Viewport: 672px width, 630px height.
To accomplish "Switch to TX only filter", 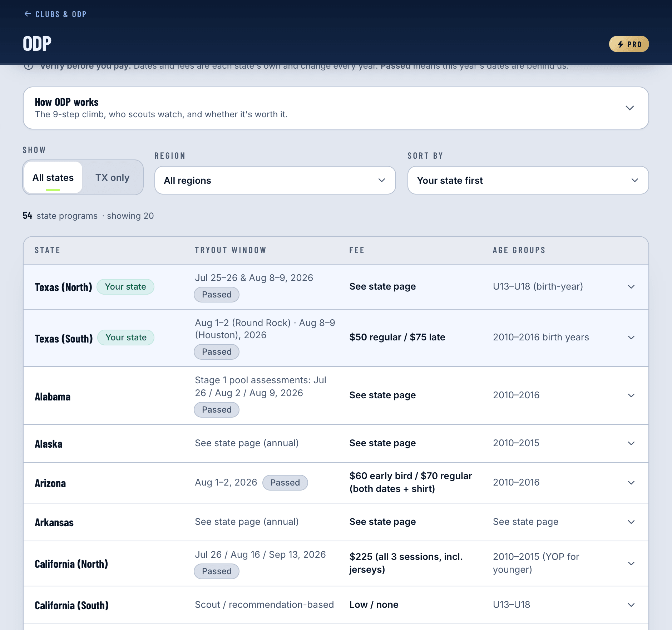I will click(x=112, y=177).
